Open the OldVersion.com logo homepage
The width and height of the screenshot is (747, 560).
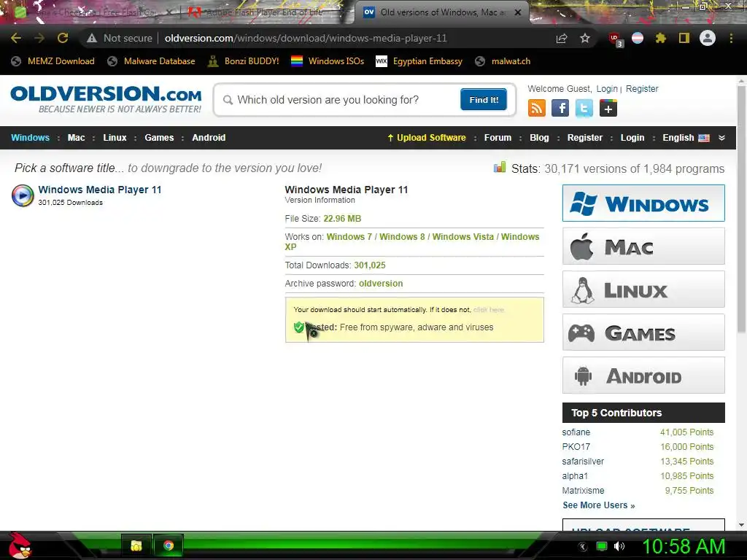coord(106,99)
